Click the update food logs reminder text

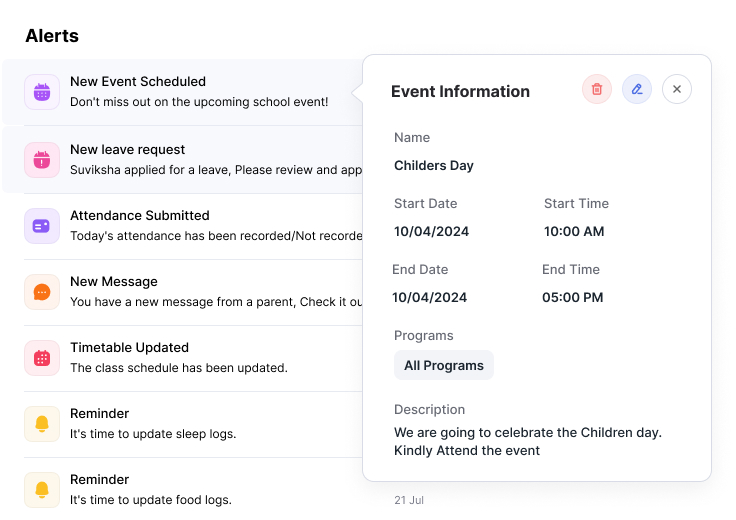tap(150, 500)
